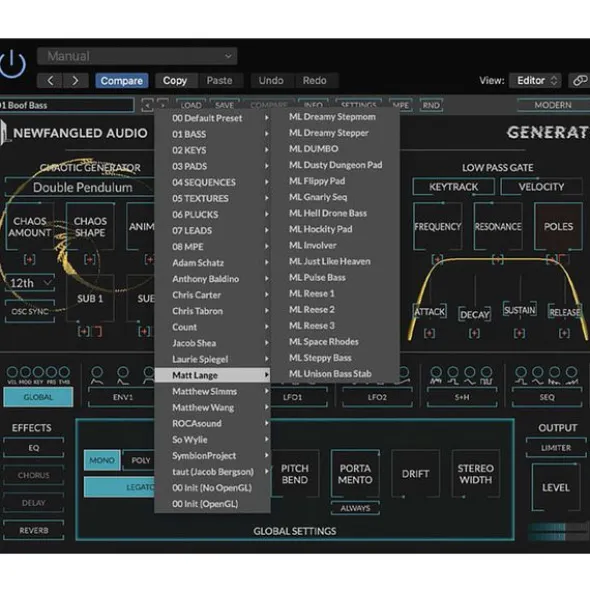Image resolution: width=590 pixels, height=591 pixels.
Task: Go to the next preset with the right arrow
Action: click(75, 81)
